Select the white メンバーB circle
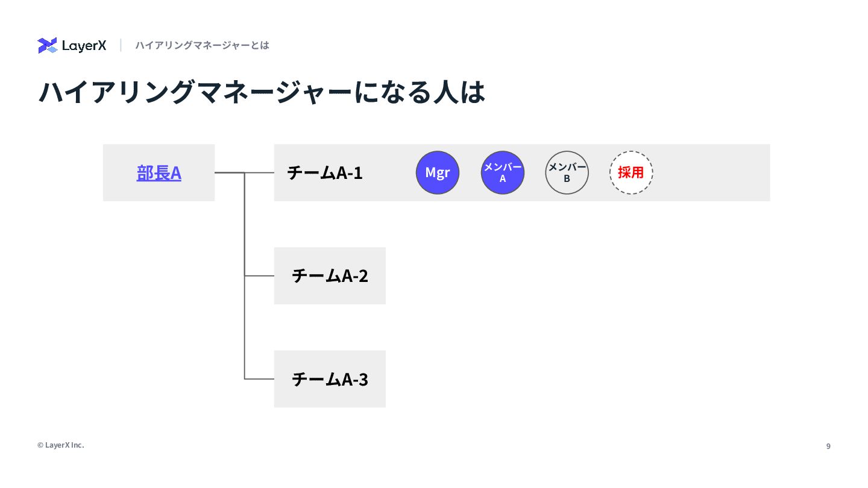Screen dimensions: 868x488 pos(567,173)
